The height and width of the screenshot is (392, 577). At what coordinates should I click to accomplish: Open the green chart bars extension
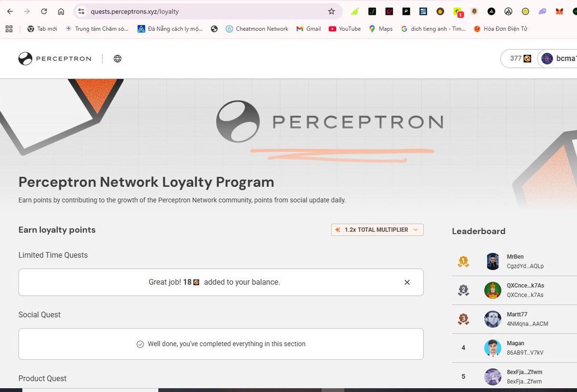(355, 11)
